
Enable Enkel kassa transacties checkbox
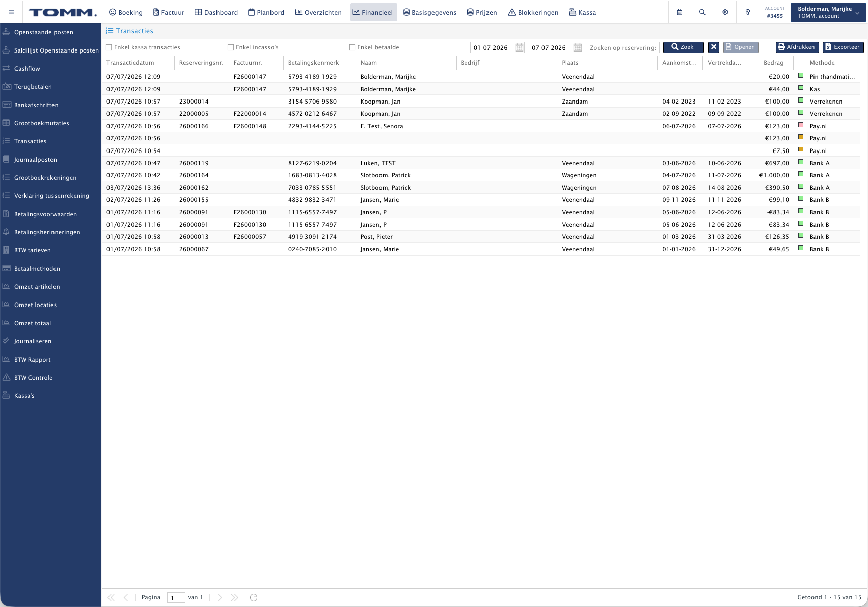point(109,47)
